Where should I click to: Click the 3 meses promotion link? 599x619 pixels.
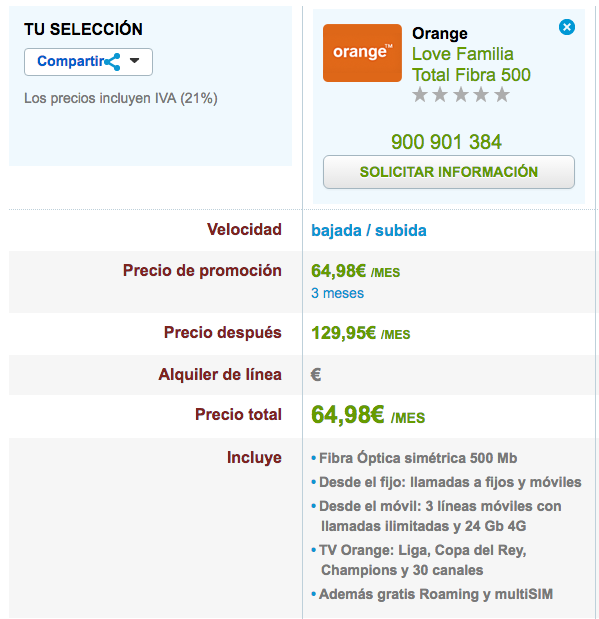[337, 293]
